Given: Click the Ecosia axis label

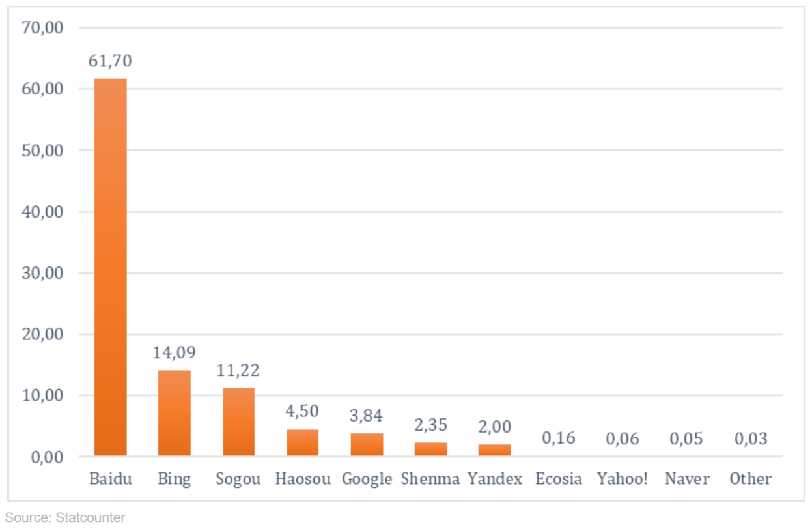Looking at the screenshot, I should pos(559,479).
